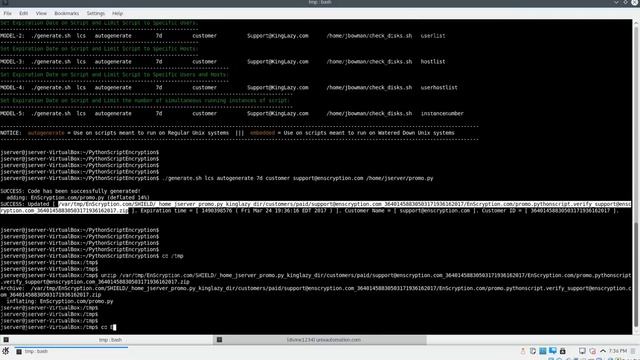Click the first blue system tray icon
640x360 pixels.
tap(543, 351)
